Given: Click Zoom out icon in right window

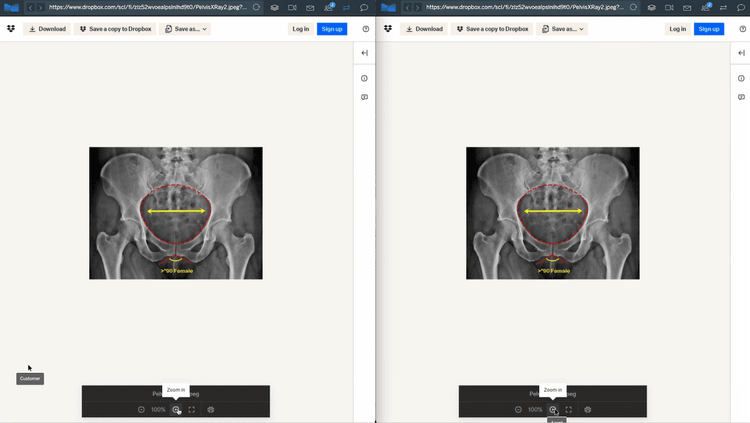Looking at the screenshot, I should click(518, 410).
